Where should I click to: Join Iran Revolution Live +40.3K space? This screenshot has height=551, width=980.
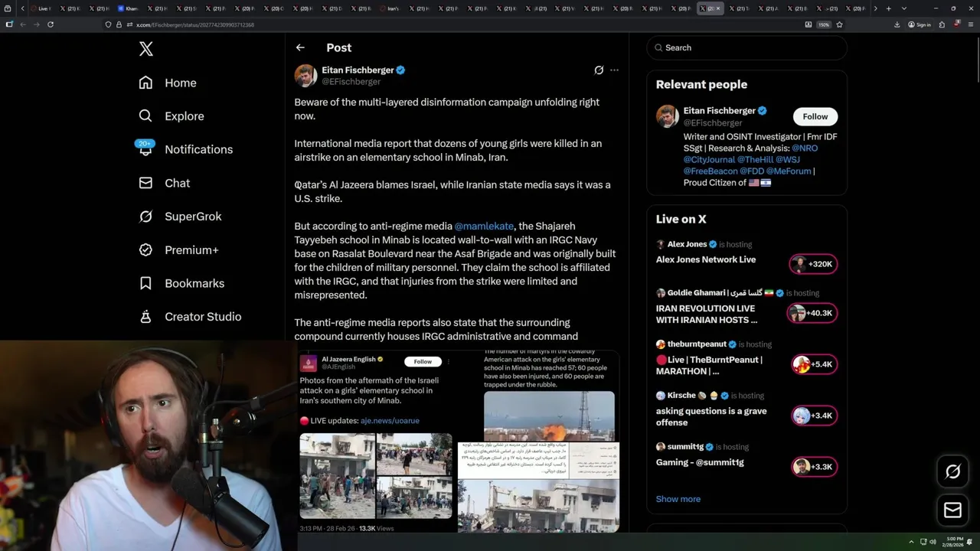click(x=812, y=313)
